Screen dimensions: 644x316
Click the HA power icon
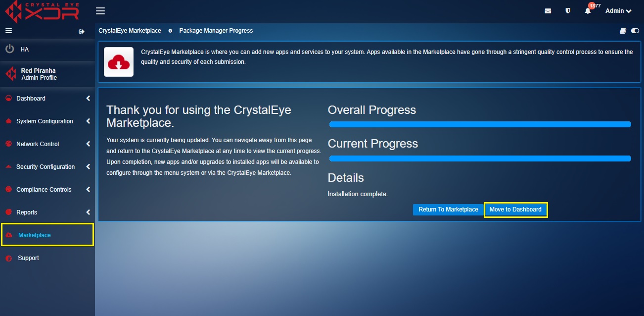[x=9, y=50]
